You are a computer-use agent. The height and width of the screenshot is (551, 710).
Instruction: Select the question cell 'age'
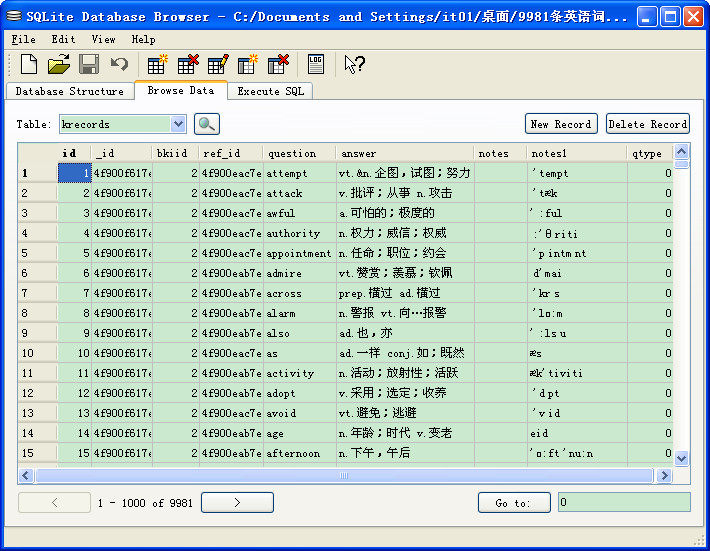coord(299,433)
